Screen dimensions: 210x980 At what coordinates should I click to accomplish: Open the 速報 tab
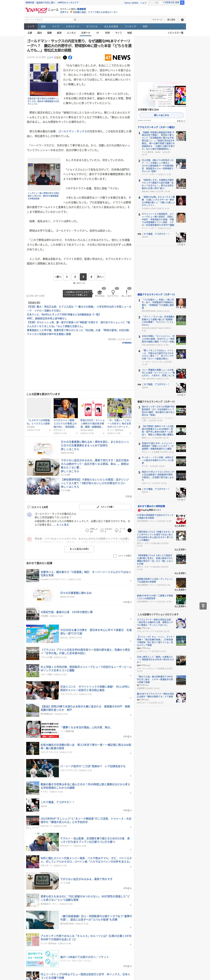[43, 27]
